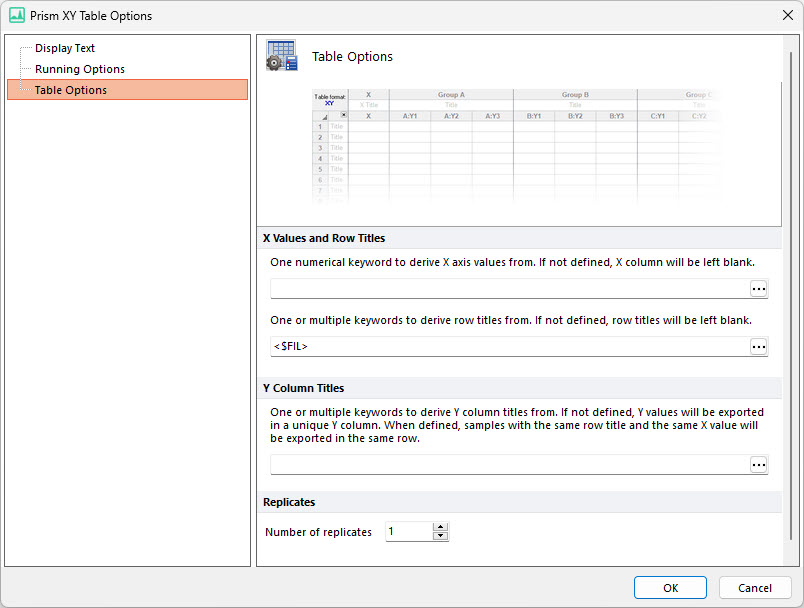
Task: Click the row titles field containing <$FIL>
Action: point(510,347)
